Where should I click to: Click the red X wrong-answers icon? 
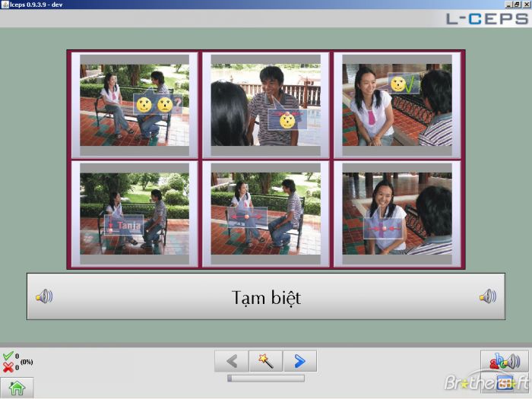(8, 367)
